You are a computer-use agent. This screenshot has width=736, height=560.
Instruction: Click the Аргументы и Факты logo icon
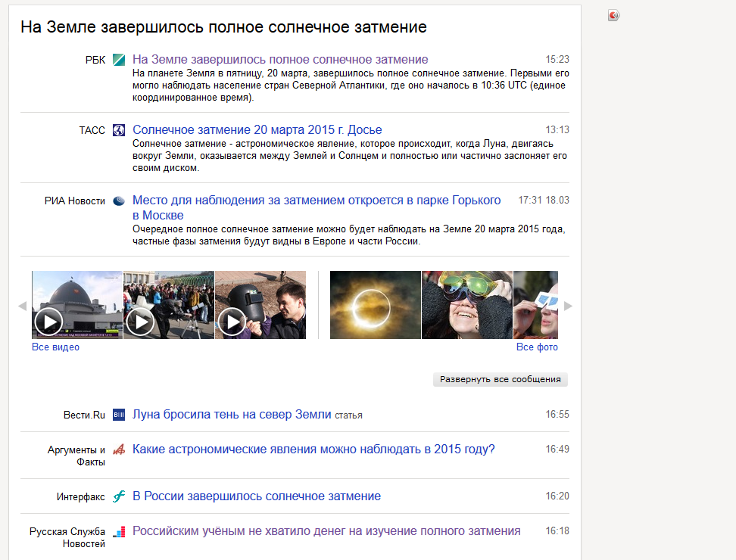[x=118, y=449]
